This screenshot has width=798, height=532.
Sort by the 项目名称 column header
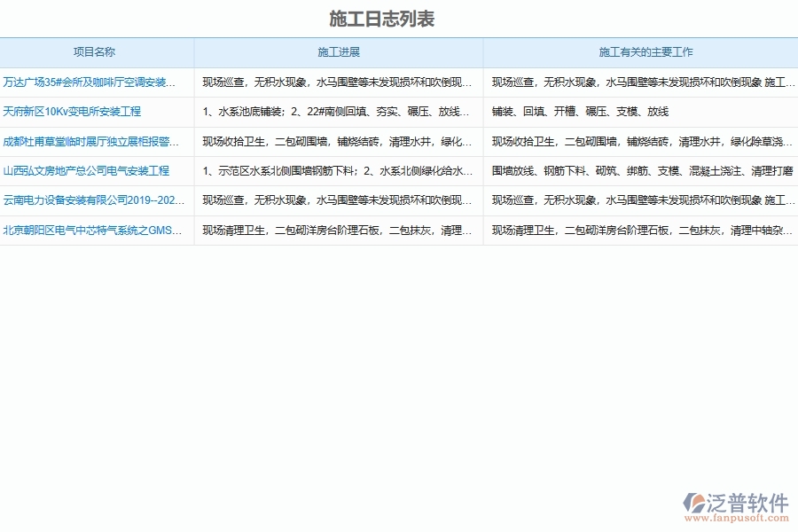98,51
